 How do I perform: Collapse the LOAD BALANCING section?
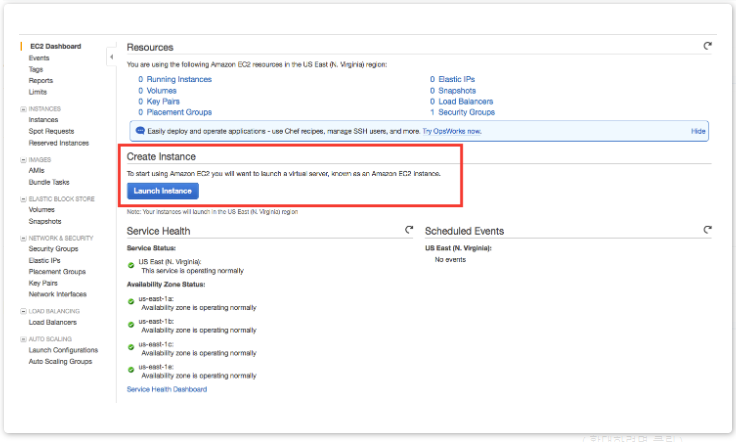(x=23, y=311)
